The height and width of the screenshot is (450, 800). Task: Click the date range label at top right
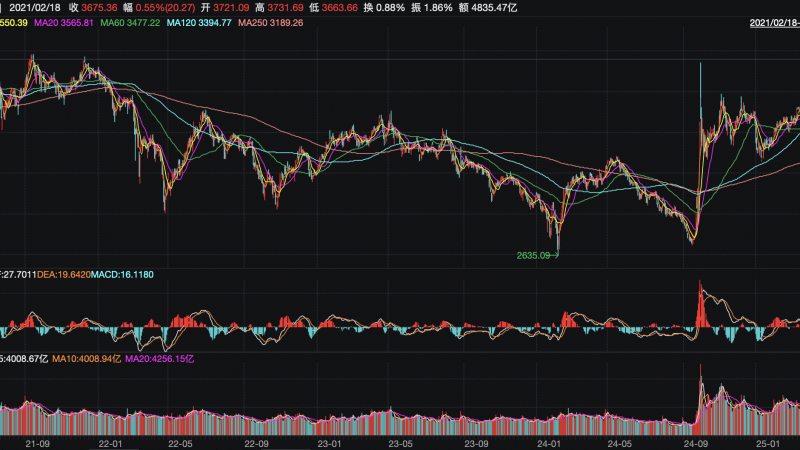point(774,22)
